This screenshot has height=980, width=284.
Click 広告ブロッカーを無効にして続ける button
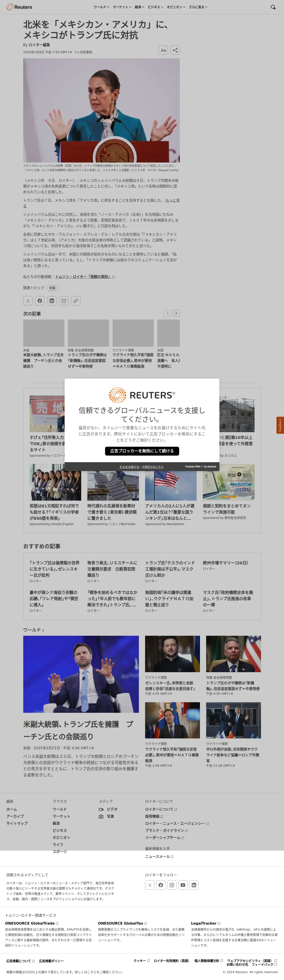click(142, 451)
